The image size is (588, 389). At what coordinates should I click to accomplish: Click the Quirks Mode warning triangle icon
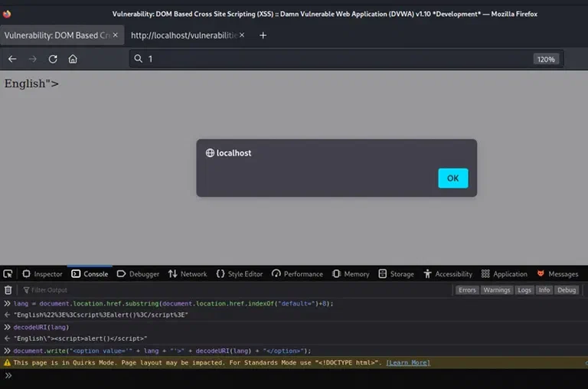click(x=7, y=363)
